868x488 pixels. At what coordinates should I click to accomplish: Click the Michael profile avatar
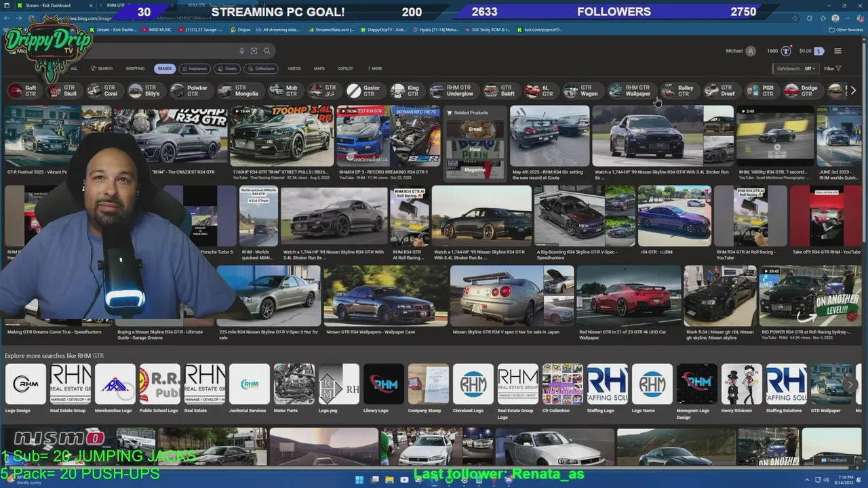coord(751,51)
